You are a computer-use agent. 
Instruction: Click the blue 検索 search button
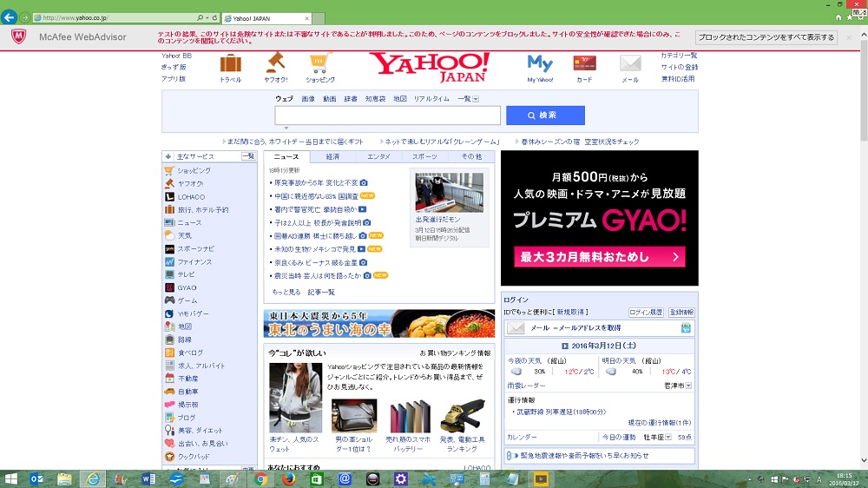click(545, 115)
